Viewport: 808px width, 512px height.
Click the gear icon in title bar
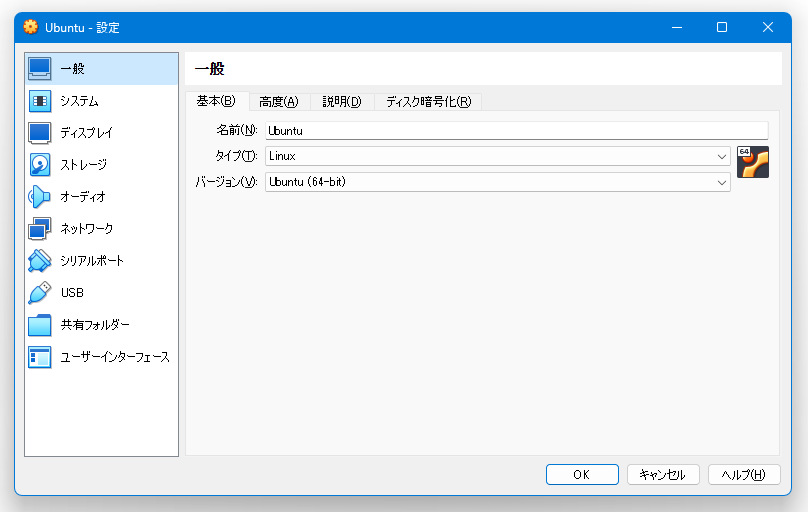[x=31, y=27]
